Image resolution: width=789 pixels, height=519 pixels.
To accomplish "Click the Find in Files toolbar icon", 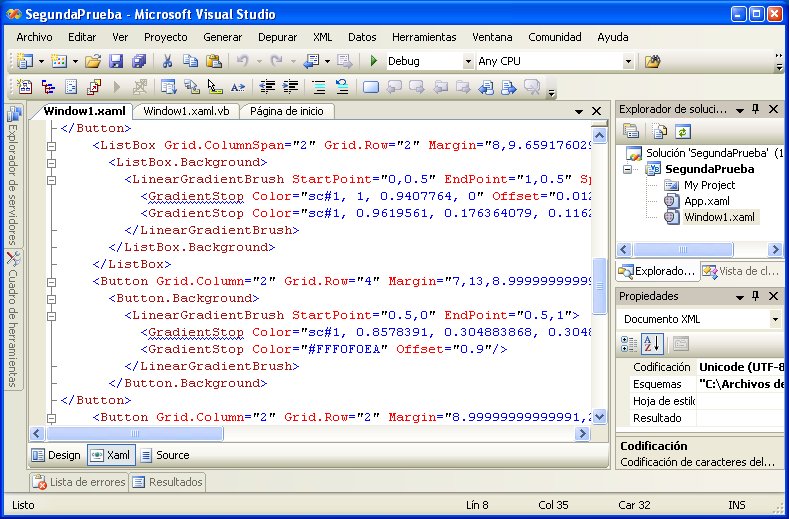I will pos(652,61).
